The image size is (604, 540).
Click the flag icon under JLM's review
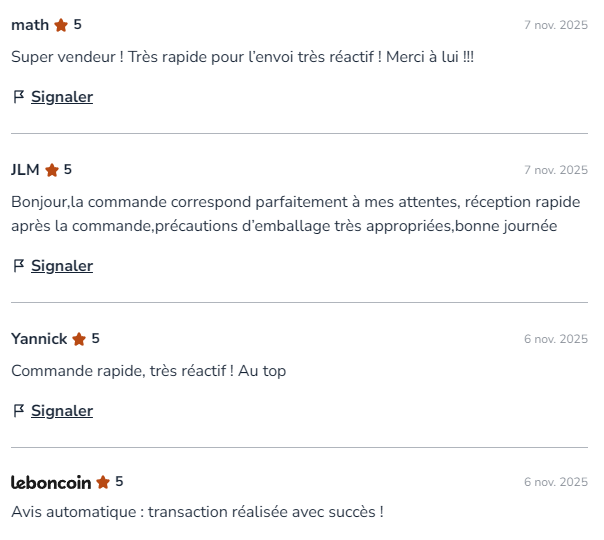(x=18, y=266)
